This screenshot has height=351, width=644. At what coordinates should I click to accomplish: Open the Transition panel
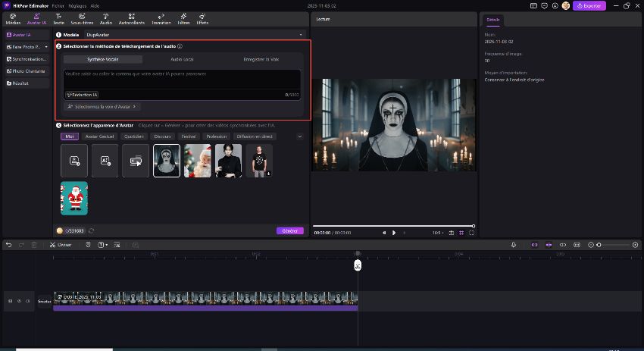click(x=161, y=18)
